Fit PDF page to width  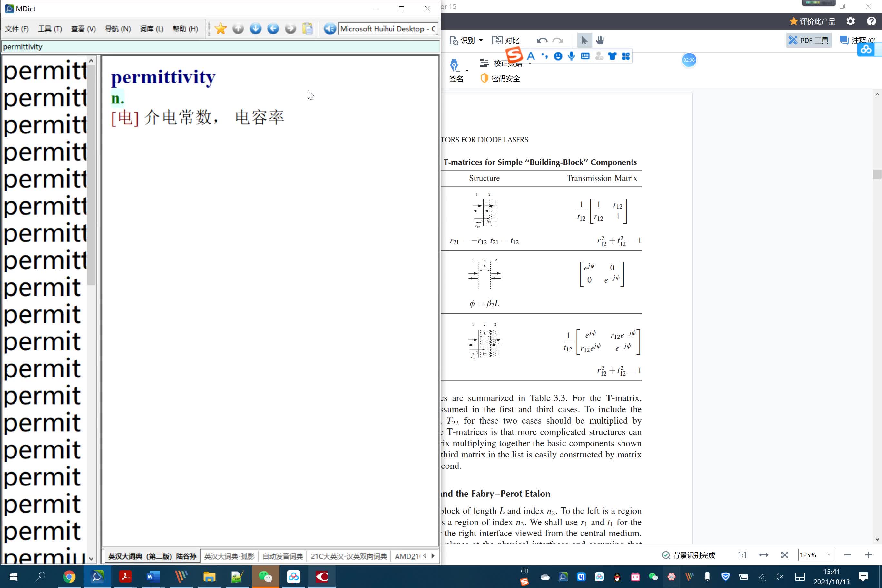coord(764,555)
